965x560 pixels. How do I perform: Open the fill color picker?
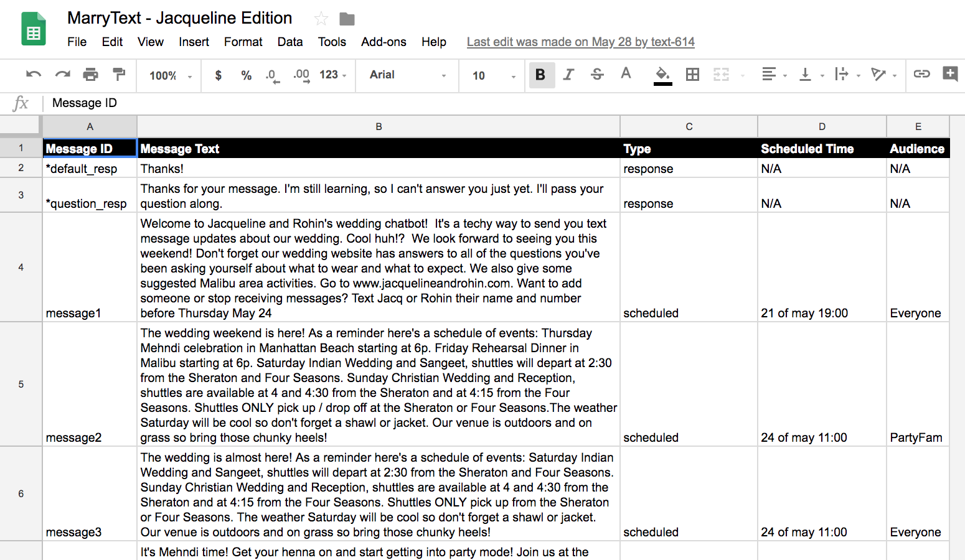coord(662,75)
